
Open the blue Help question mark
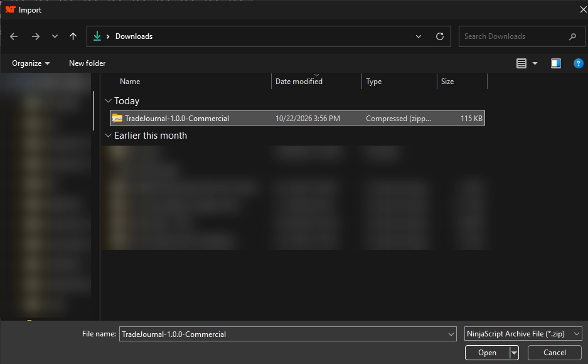[578, 63]
